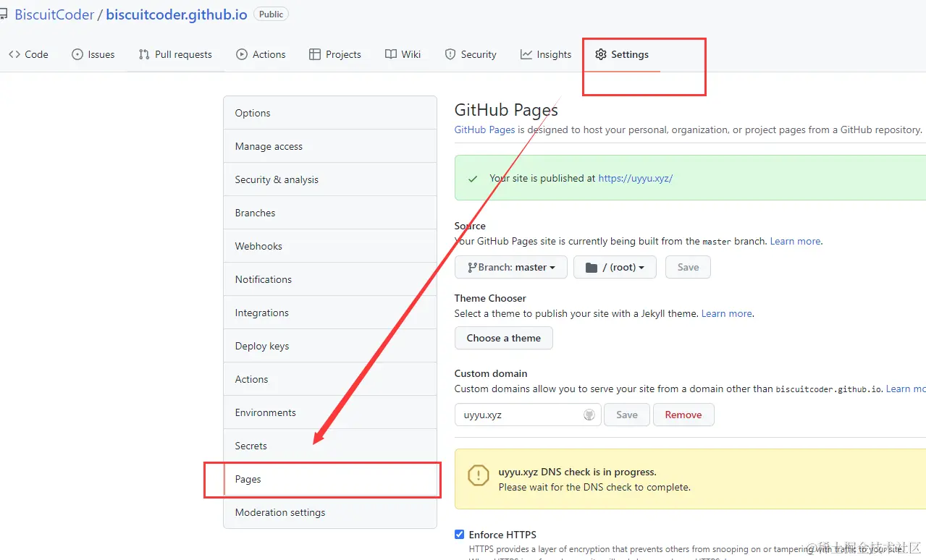Open Notifications settings

(330, 279)
